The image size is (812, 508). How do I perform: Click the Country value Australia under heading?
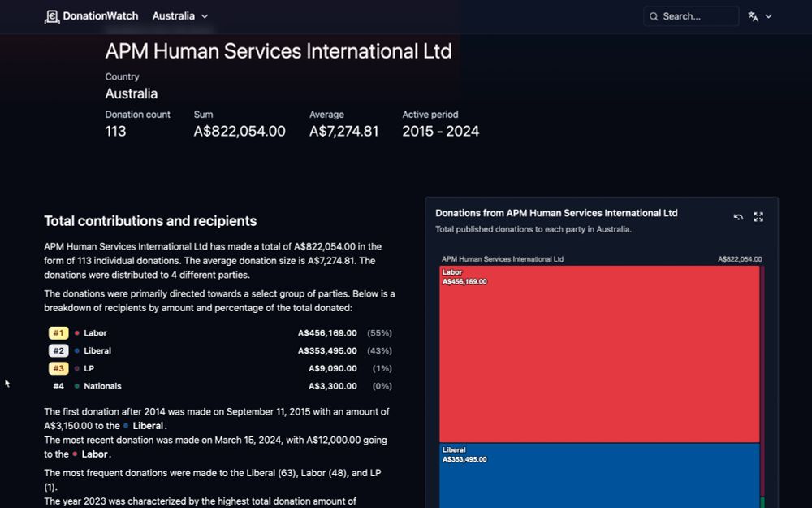[132, 93]
